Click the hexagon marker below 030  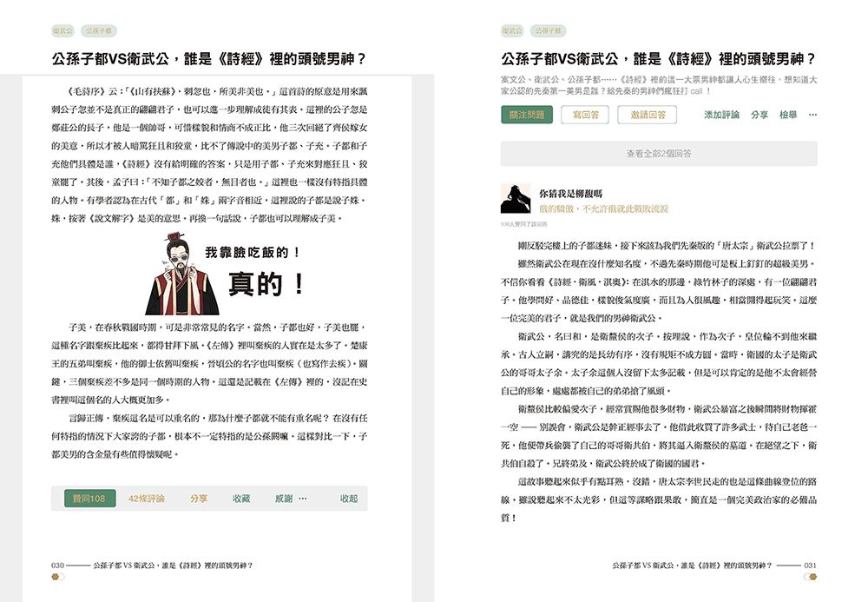57,577
